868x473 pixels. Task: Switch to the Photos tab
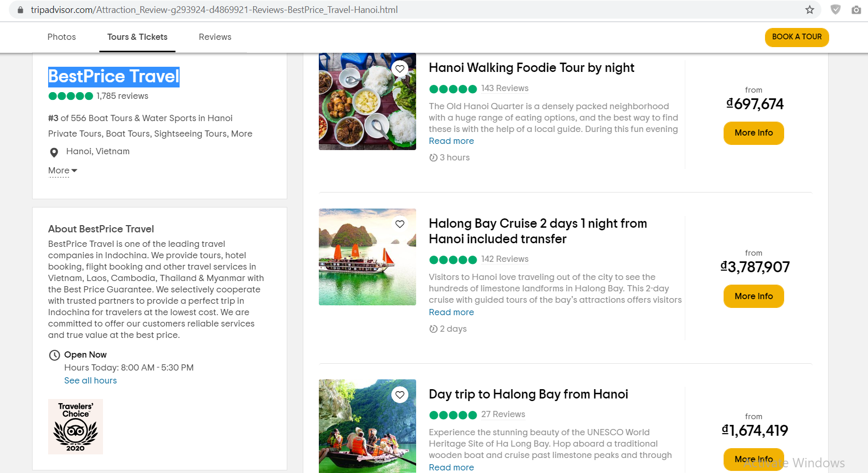[62, 37]
